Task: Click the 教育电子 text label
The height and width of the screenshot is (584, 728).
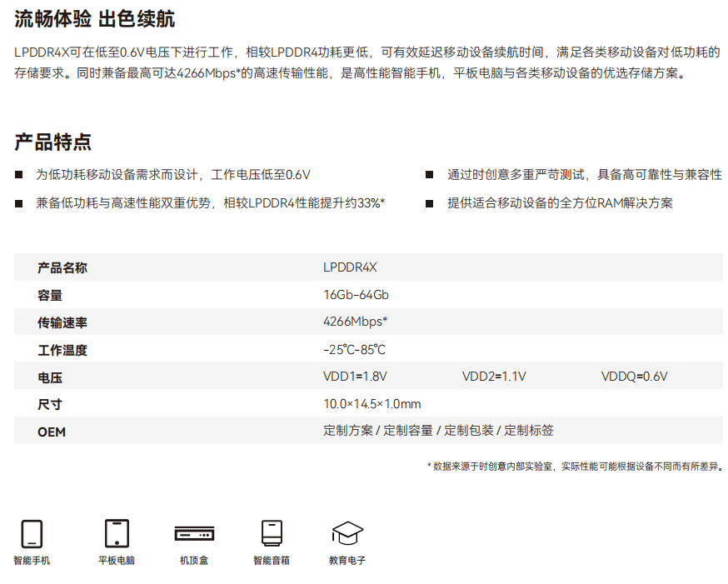Action: pyautogui.click(x=347, y=561)
